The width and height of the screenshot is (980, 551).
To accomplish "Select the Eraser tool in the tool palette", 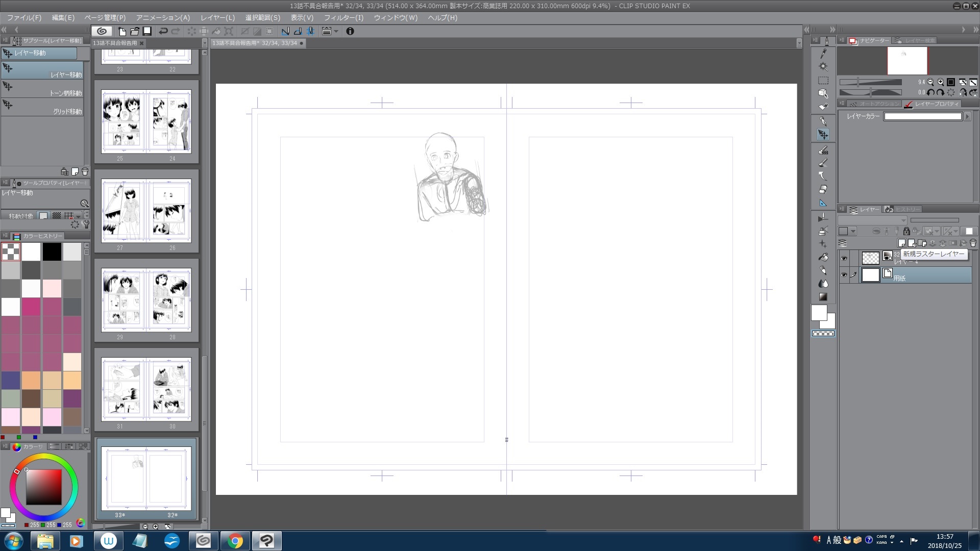I will [x=823, y=189].
